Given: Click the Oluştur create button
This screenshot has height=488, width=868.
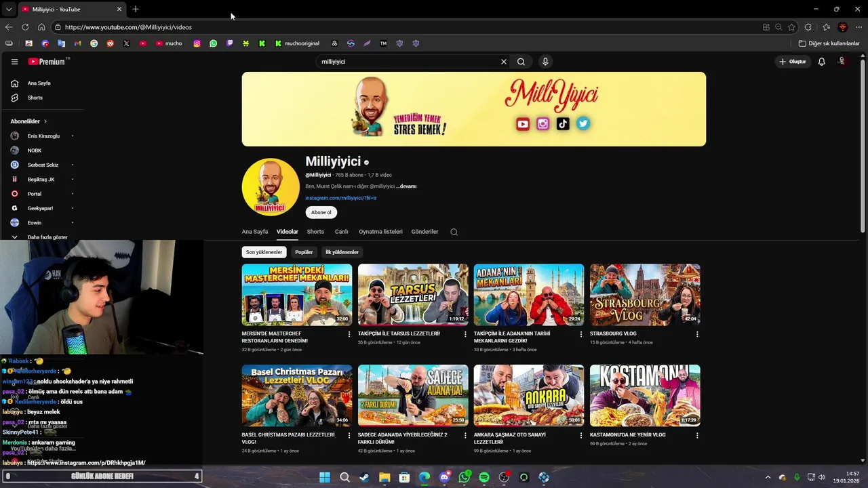Looking at the screenshot, I should [x=793, y=62].
